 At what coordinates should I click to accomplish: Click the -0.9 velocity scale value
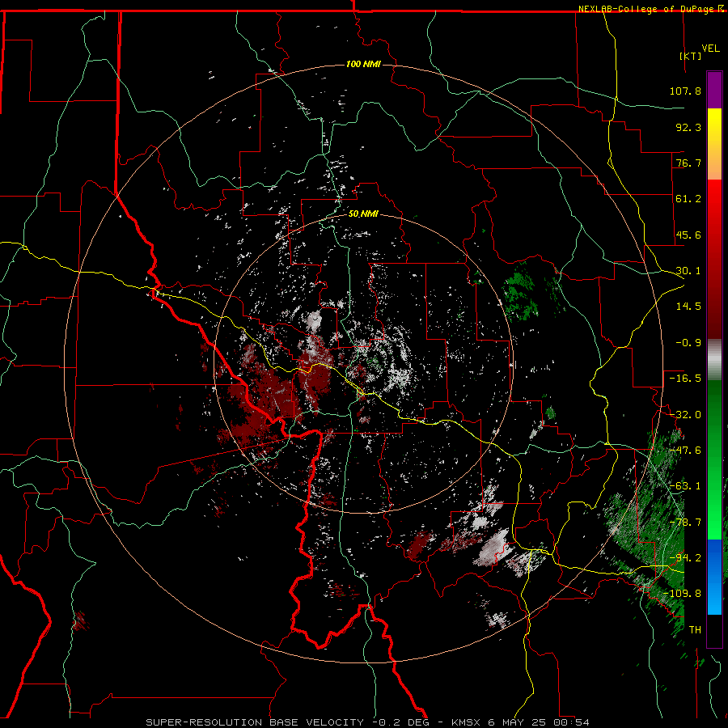688,343
